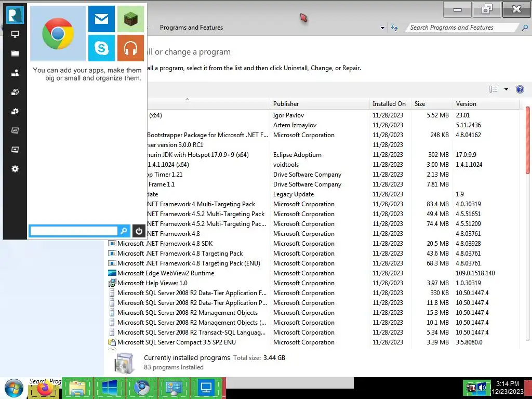
Task: Click publisher Artem Izmaylov cell
Action: pyautogui.click(x=295, y=125)
